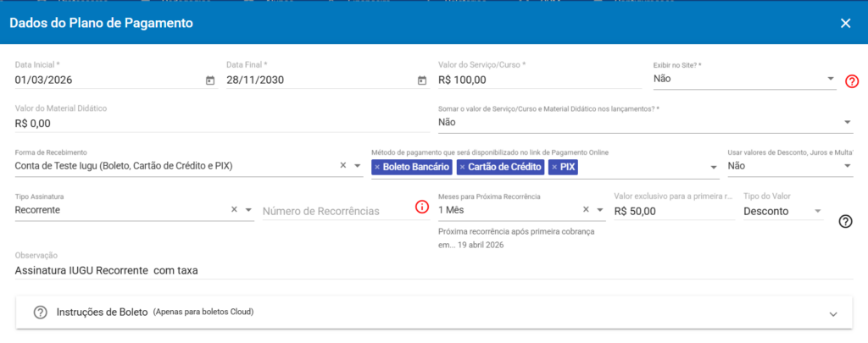868x343 pixels.
Task: Open the Data Inicial calendar picker
Action: click(210, 80)
